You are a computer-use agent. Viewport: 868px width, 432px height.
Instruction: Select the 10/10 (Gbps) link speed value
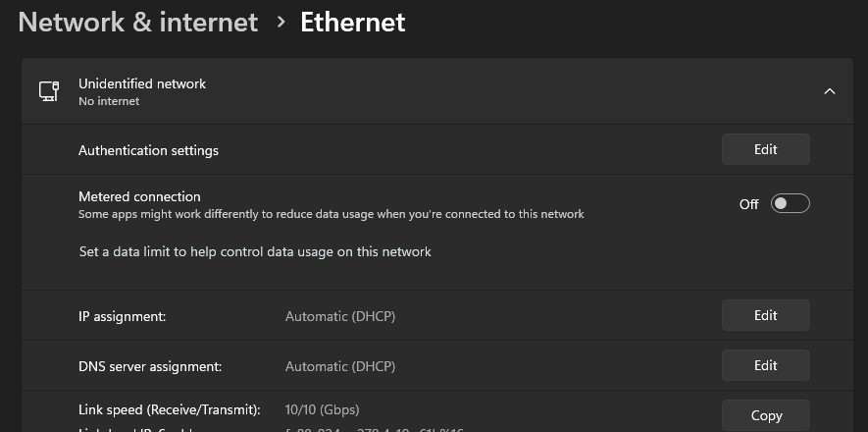coord(322,410)
